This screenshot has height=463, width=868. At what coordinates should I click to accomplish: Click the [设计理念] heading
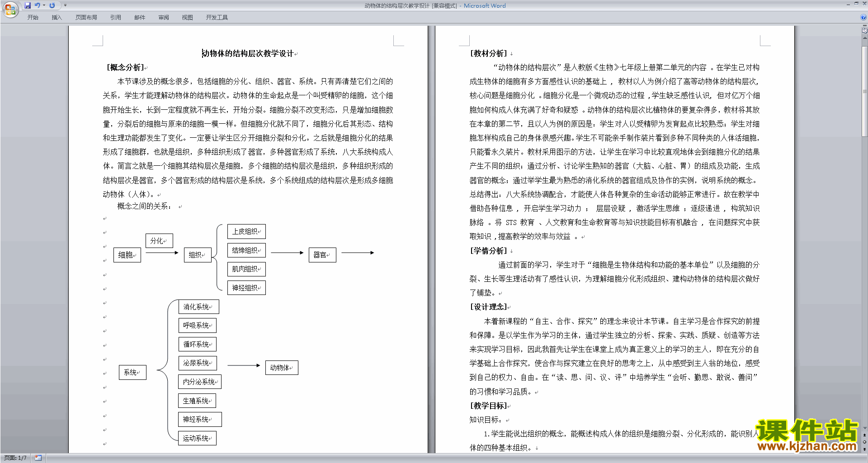[488, 307]
